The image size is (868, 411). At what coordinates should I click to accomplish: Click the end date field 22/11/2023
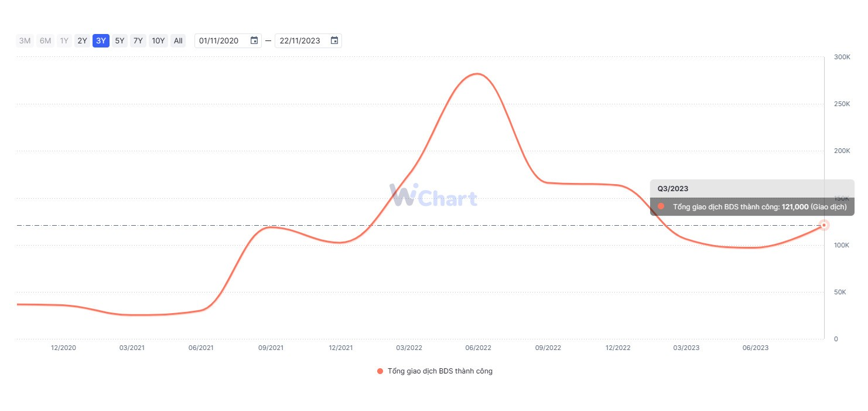(x=300, y=40)
